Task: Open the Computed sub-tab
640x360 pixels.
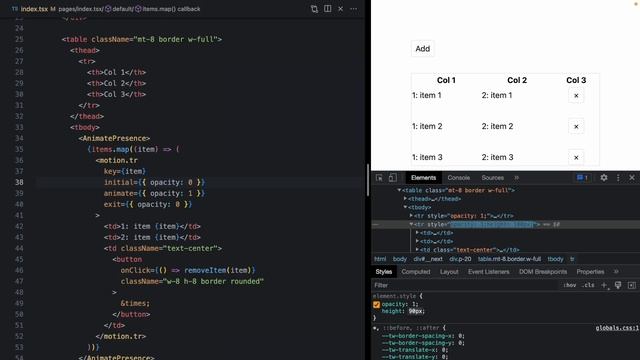Action: click(x=416, y=272)
